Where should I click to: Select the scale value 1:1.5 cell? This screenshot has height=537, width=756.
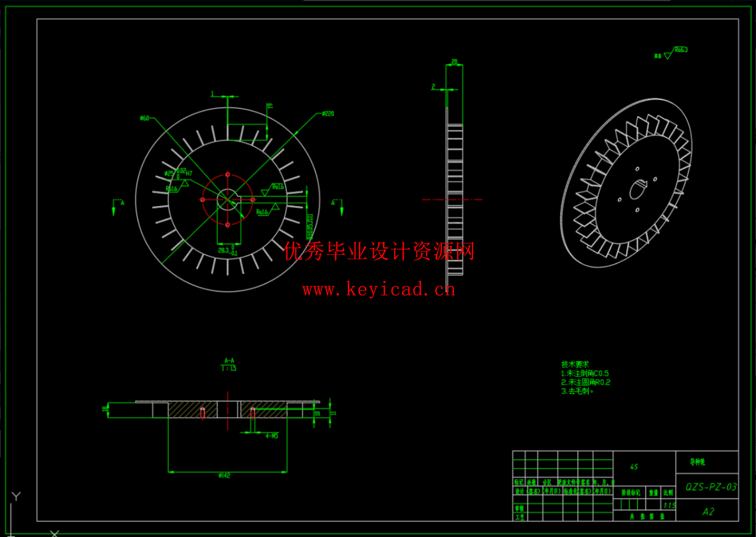pyautogui.click(x=670, y=505)
